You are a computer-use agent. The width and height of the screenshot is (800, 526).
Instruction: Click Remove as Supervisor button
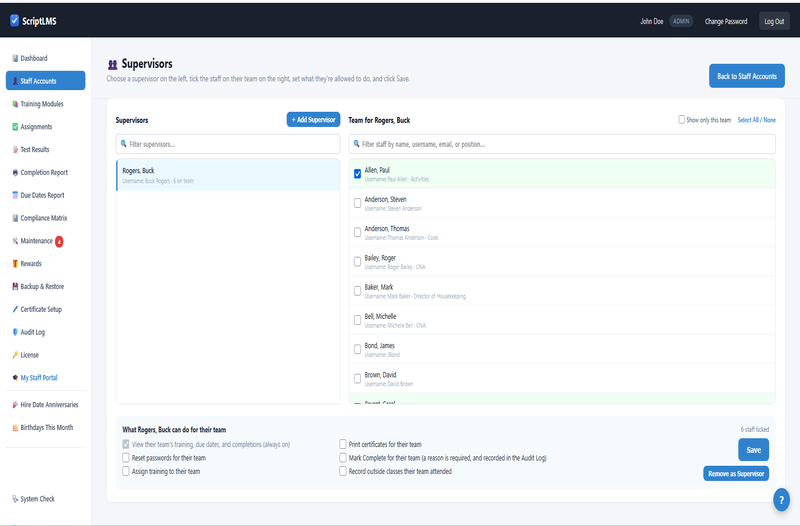[736, 473]
